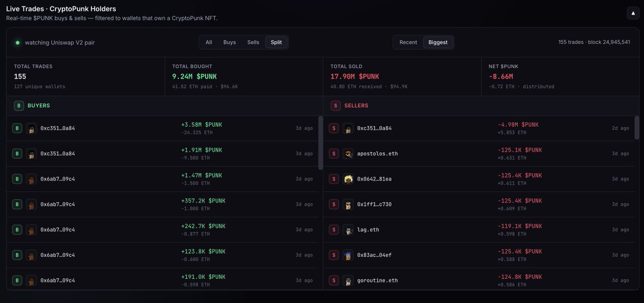Open the lag.eth punk avatar
Image resolution: width=644 pixels, height=303 pixels.
(348, 230)
